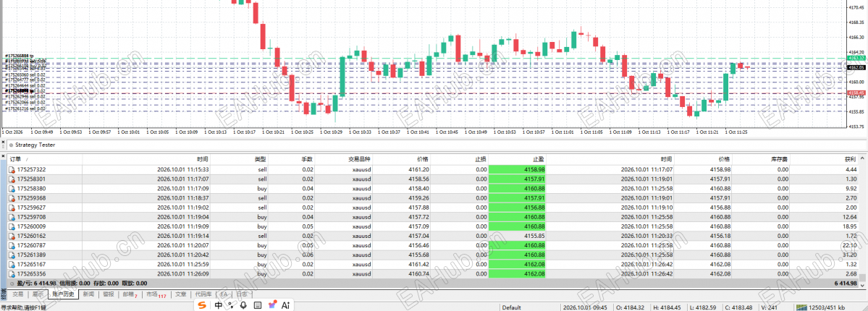Image resolution: width=868 pixels, height=311 pixels.
Task: Open the 日志 journal tab
Action: point(242,294)
